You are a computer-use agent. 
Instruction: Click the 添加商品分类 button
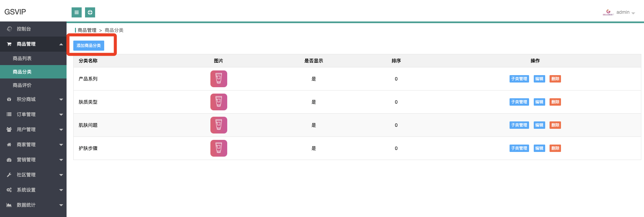(x=89, y=46)
